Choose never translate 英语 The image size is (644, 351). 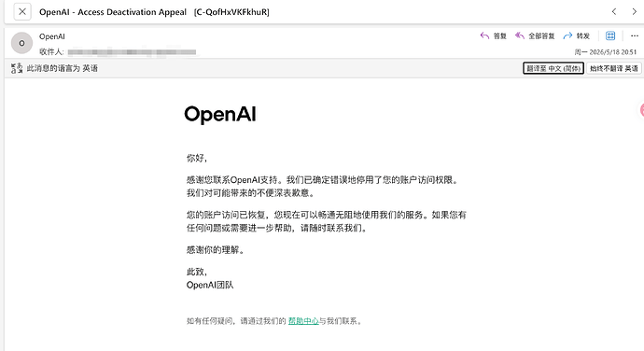click(x=614, y=68)
